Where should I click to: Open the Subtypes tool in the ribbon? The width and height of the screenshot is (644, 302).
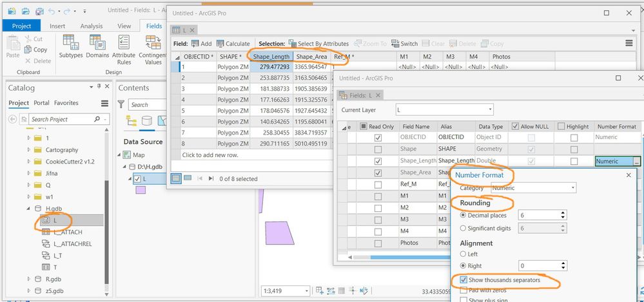(71, 47)
